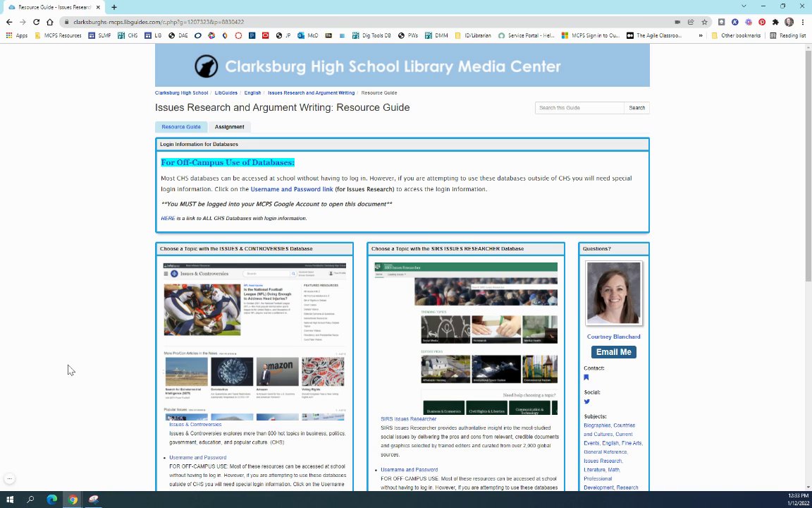Open the Chrome three-dot menu

(804, 22)
